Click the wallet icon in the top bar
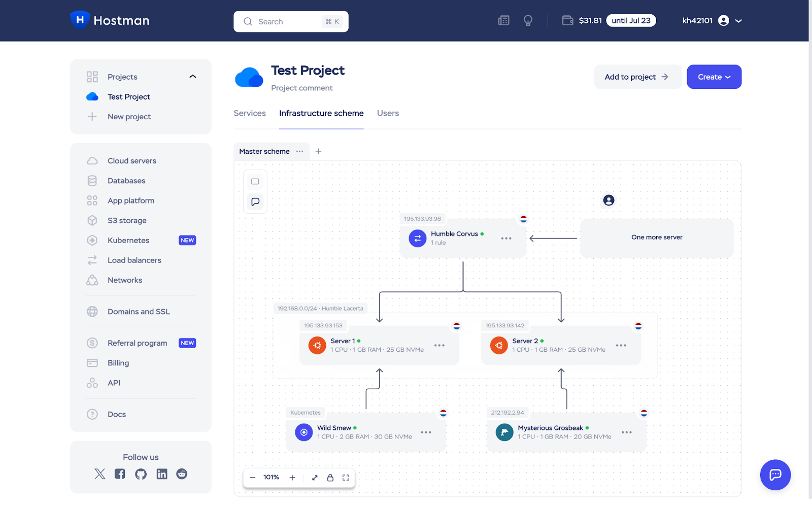 [x=567, y=20]
